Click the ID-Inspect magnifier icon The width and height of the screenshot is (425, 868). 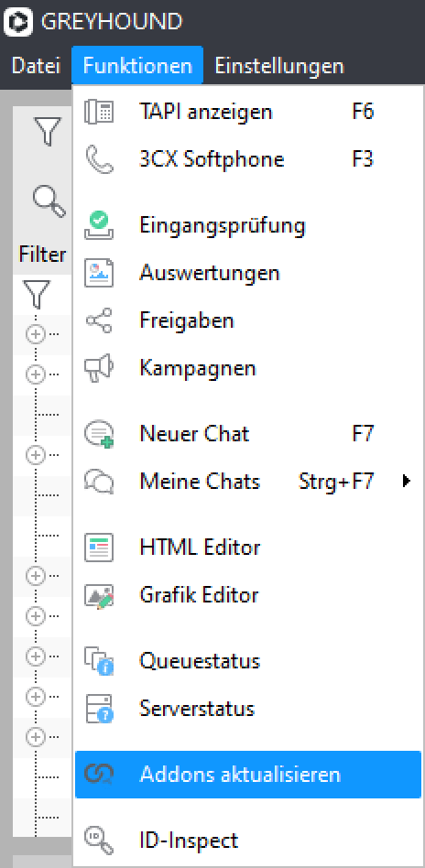point(99,841)
